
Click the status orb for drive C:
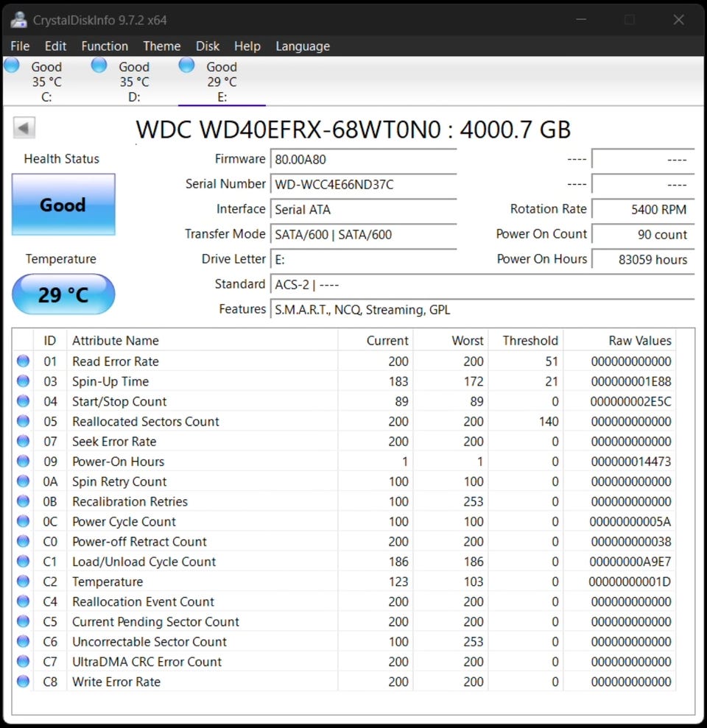[x=12, y=66]
